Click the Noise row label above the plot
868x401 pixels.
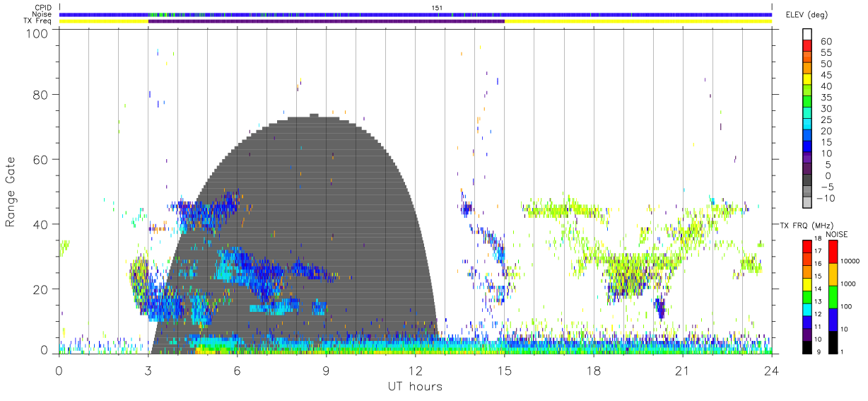point(42,14)
